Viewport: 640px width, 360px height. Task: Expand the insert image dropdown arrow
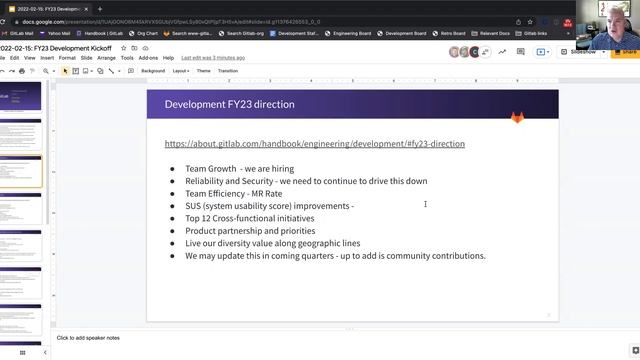coord(92,71)
